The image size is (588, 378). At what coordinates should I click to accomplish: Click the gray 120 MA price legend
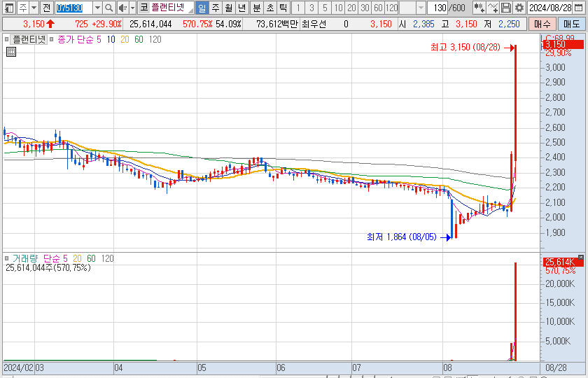(x=155, y=39)
